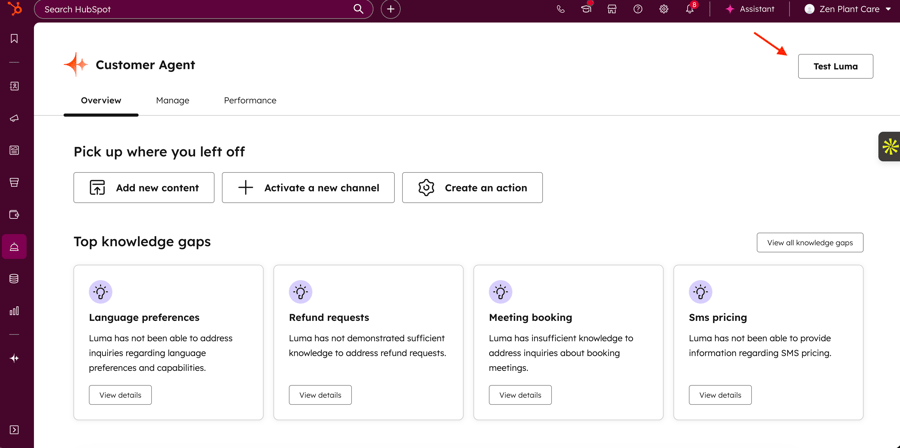
Task: Switch to the Performance tab
Action: point(250,100)
